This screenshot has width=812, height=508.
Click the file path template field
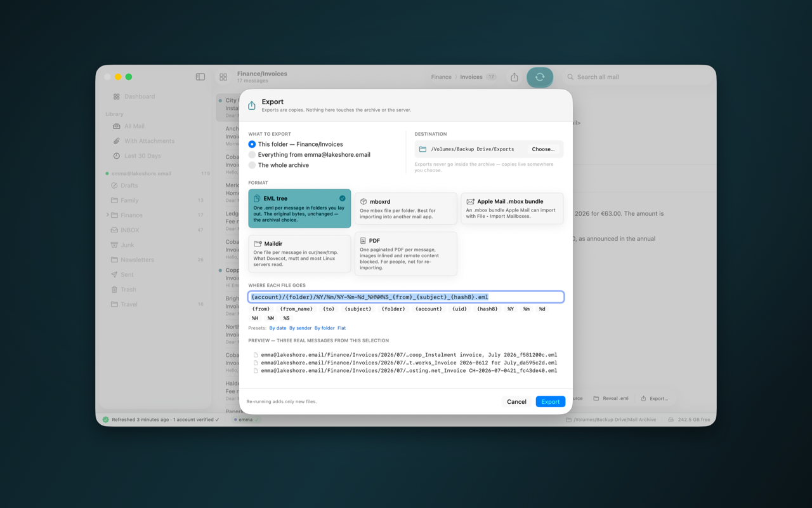tap(406, 297)
